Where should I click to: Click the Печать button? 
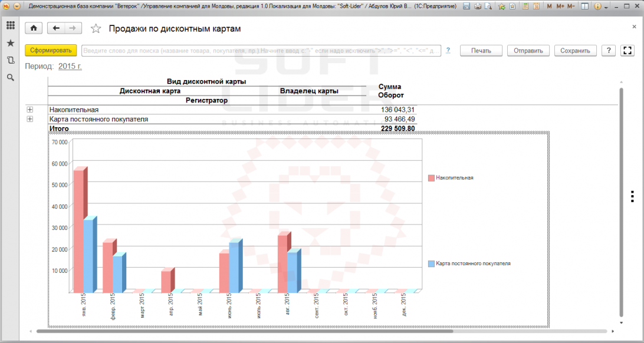point(481,51)
